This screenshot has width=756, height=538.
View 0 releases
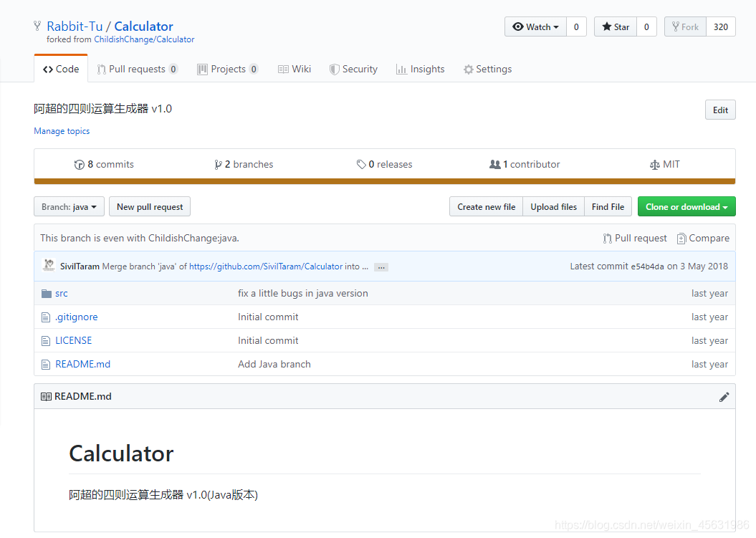[384, 164]
